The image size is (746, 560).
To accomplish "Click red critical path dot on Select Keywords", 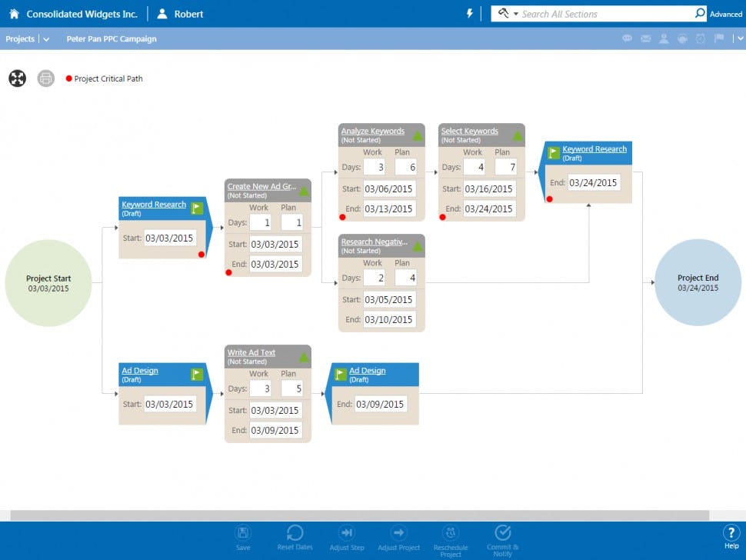I will pos(442,217).
